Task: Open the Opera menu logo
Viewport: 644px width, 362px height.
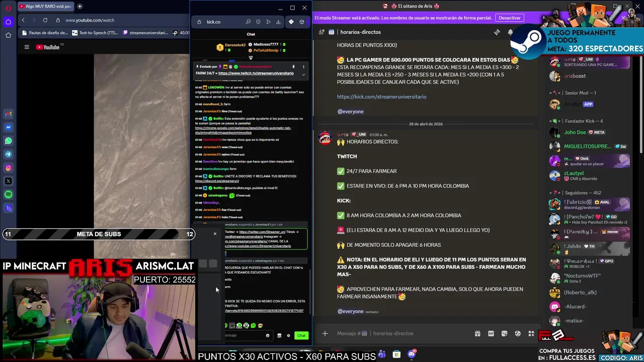Action: click(x=8, y=8)
